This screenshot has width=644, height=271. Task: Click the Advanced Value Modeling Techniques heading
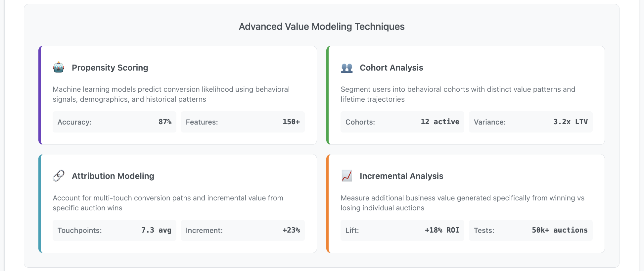pos(322,27)
